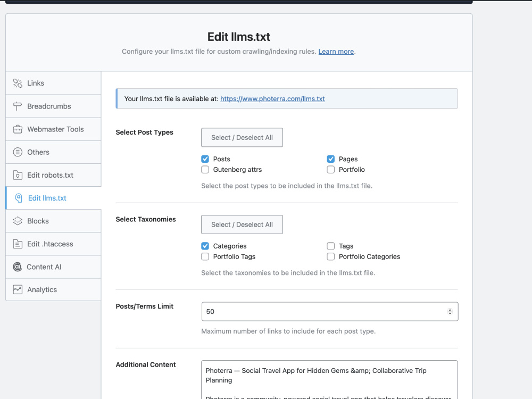Go to the Others tab
532x399 pixels.
click(x=53, y=152)
